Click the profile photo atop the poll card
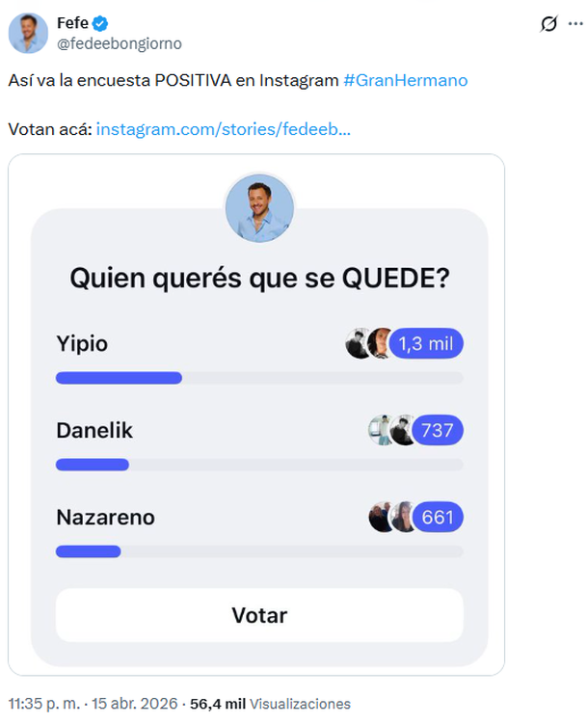 [x=258, y=208]
